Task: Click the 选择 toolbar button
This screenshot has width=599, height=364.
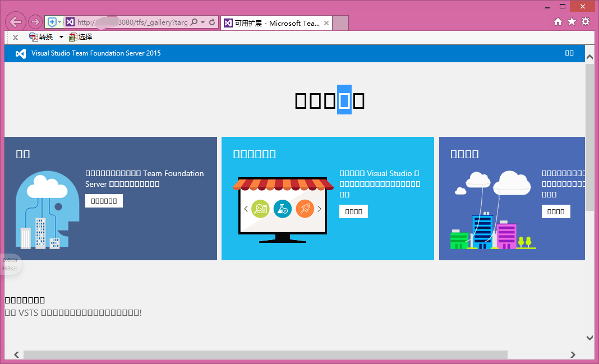Action: tap(81, 36)
